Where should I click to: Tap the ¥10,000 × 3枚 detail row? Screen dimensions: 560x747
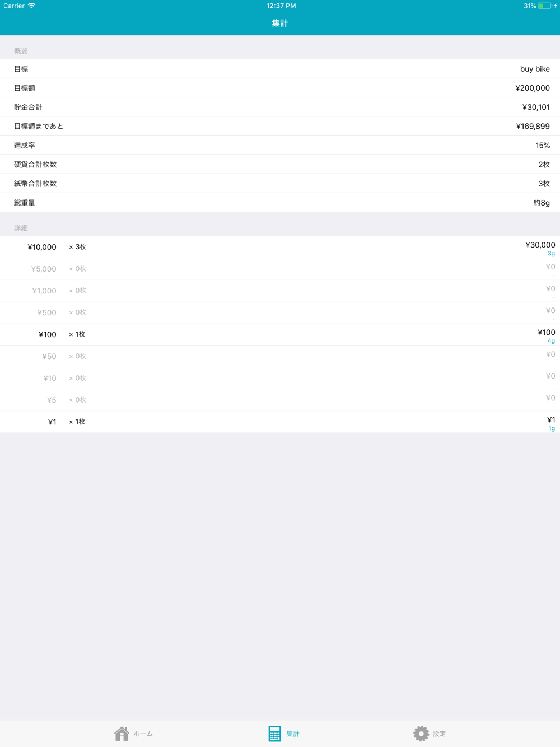280,247
